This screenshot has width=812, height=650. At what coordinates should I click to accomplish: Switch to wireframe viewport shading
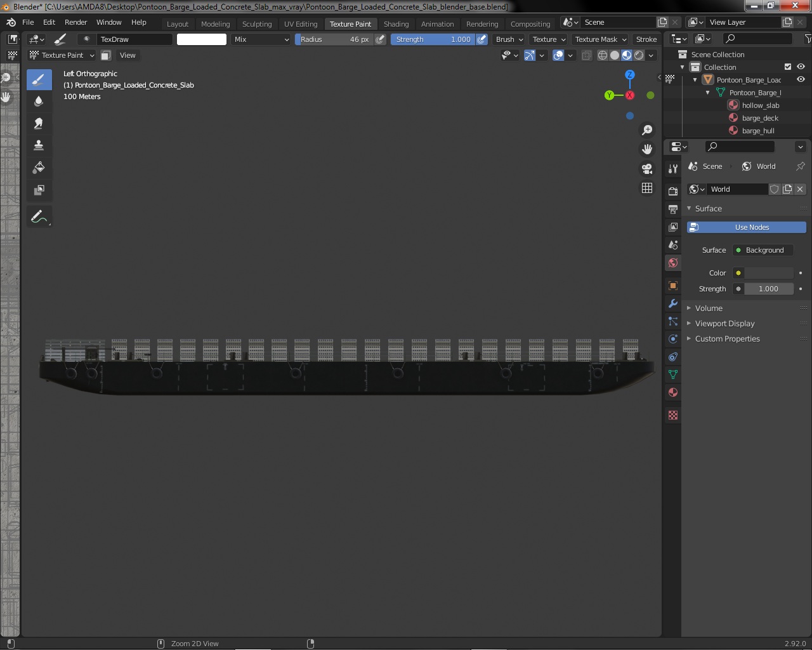click(603, 55)
